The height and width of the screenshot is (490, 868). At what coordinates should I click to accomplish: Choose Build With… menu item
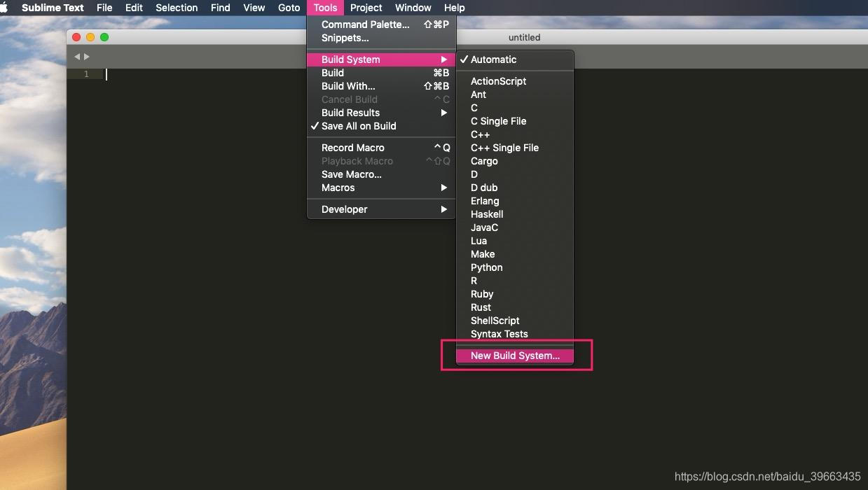click(x=381, y=86)
